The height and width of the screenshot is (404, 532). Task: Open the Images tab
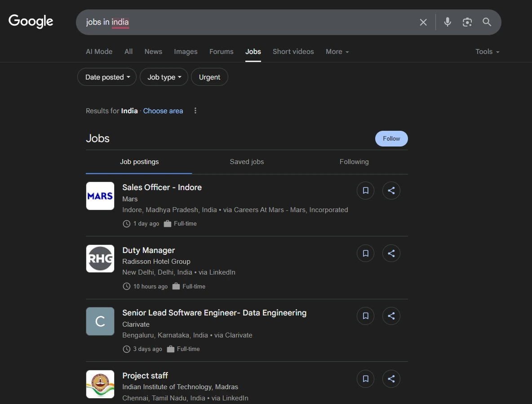coord(186,52)
